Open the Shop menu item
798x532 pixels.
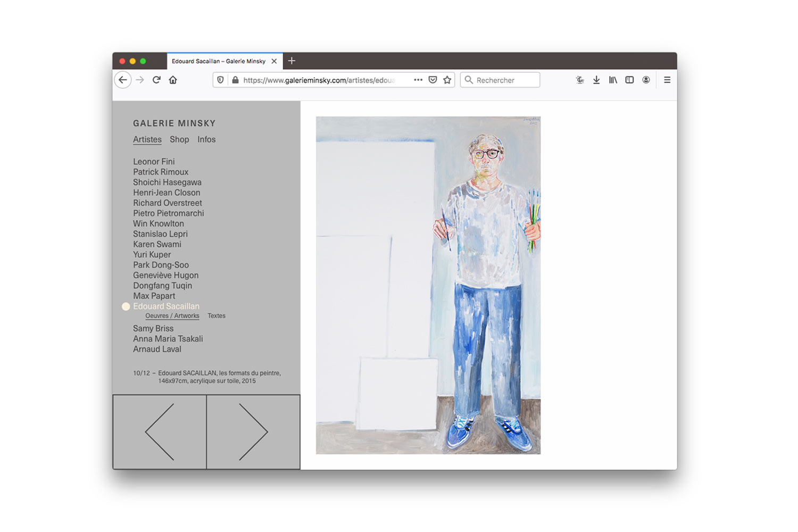(179, 139)
